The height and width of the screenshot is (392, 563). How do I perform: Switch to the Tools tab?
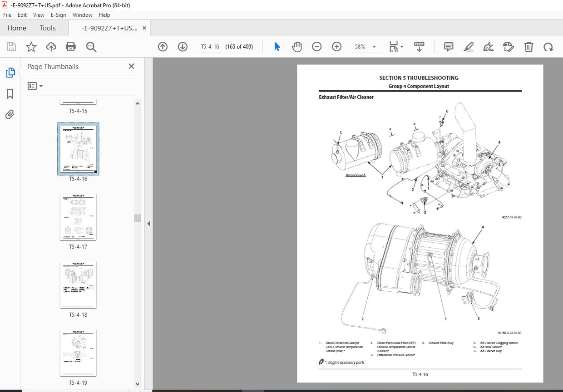pos(48,28)
